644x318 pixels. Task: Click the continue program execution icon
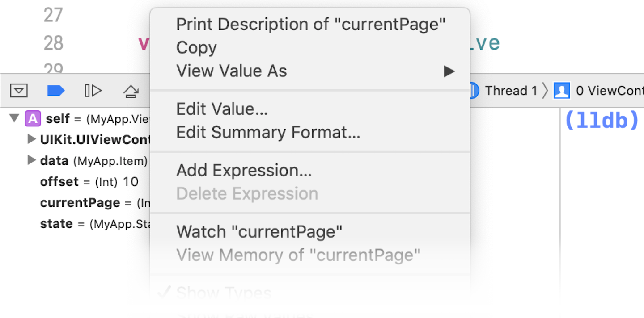[x=93, y=91]
